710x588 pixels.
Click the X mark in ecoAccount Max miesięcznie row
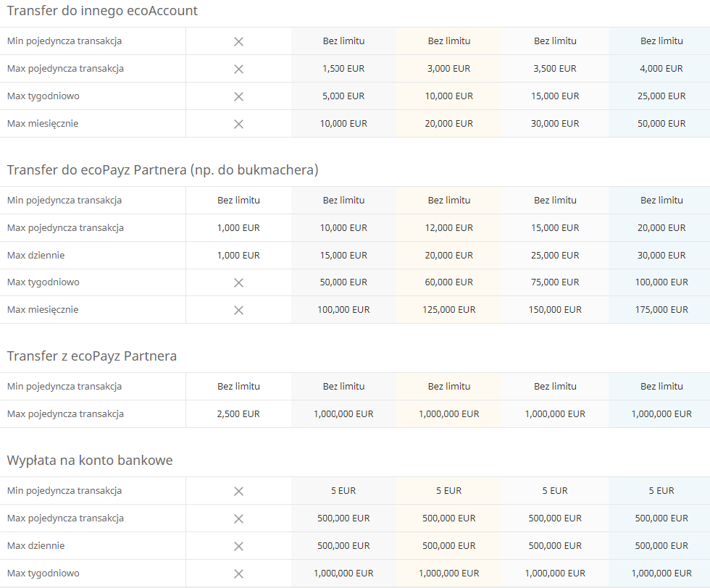click(238, 124)
